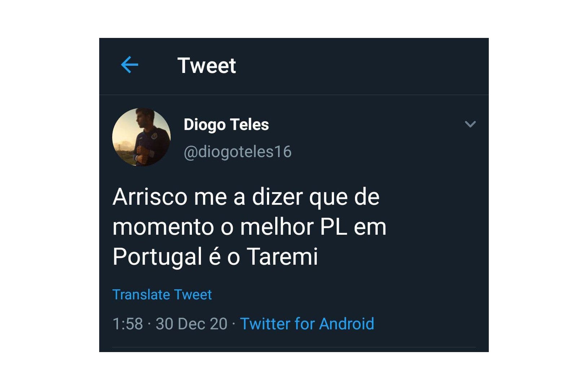Click the word "momento" in the tweet
The width and height of the screenshot is (588, 390).
(163, 227)
